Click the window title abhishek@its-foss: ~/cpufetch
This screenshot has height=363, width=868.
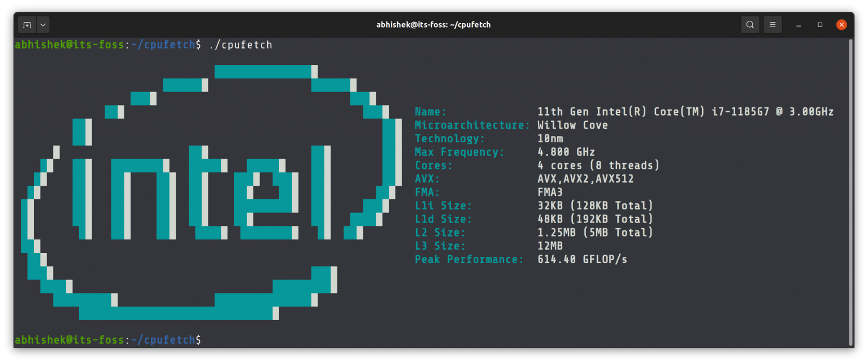(434, 24)
